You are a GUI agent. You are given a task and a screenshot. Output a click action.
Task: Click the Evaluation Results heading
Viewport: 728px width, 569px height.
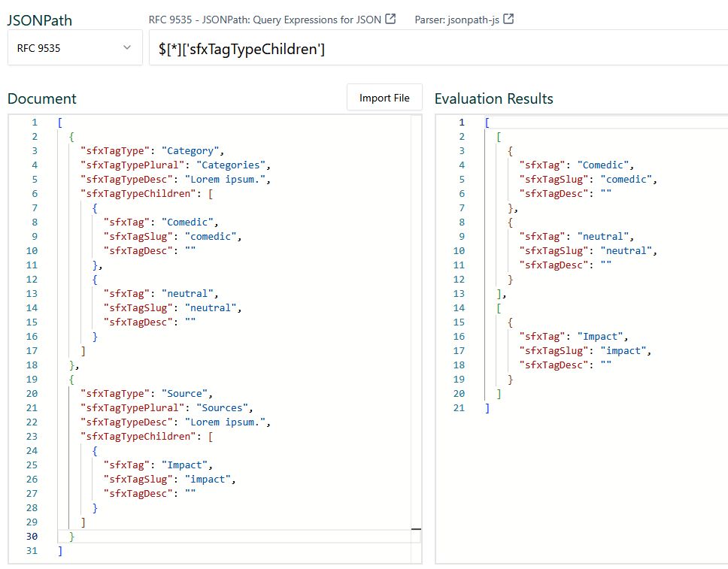tap(493, 98)
